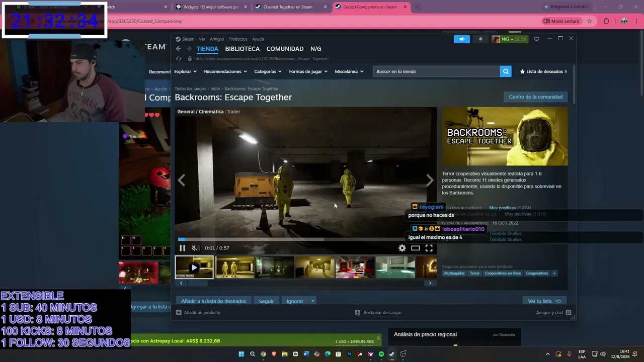This screenshot has height=362, width=644.
Task: Open trailer video settings gear
Action: (402, 248)
